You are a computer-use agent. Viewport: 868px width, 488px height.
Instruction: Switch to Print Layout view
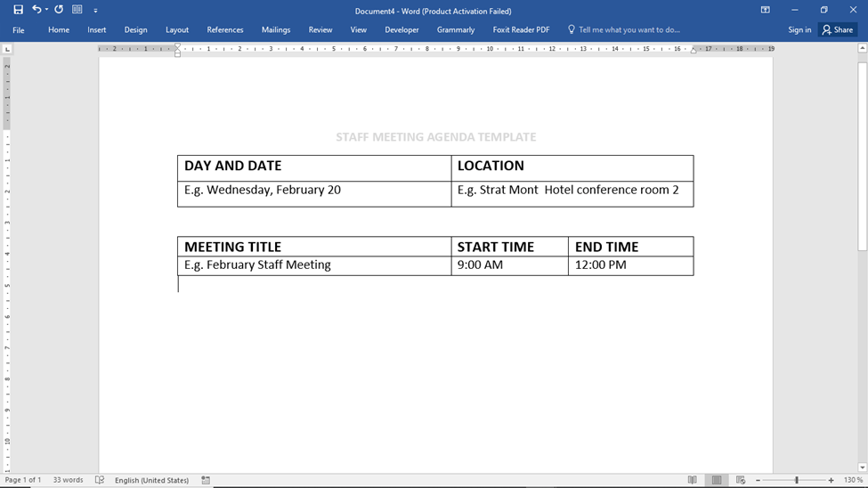tap(717, 480)
